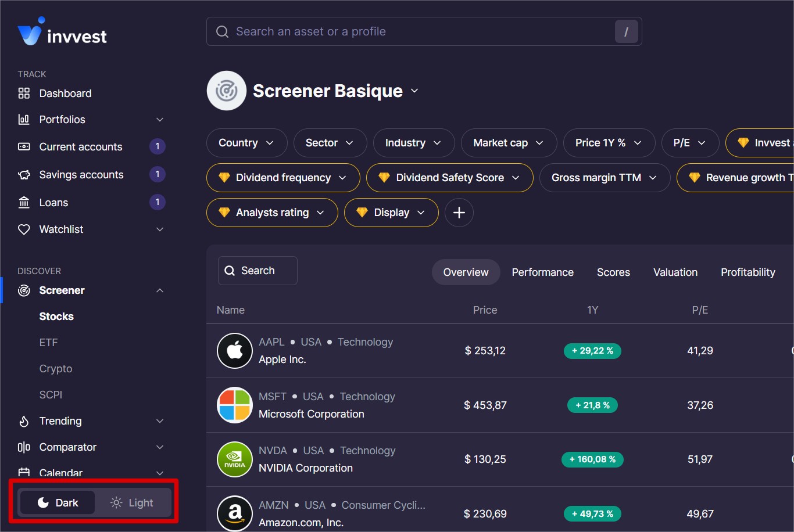Screen dimensions: 794x532
Task: Collapse the Screener section chevron
Action: click(160, 290)
